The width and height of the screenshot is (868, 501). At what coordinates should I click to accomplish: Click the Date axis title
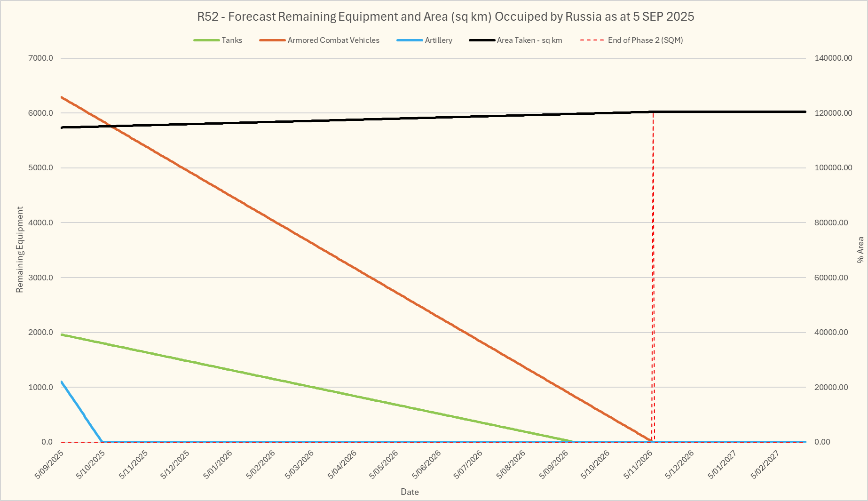[410, 492]
